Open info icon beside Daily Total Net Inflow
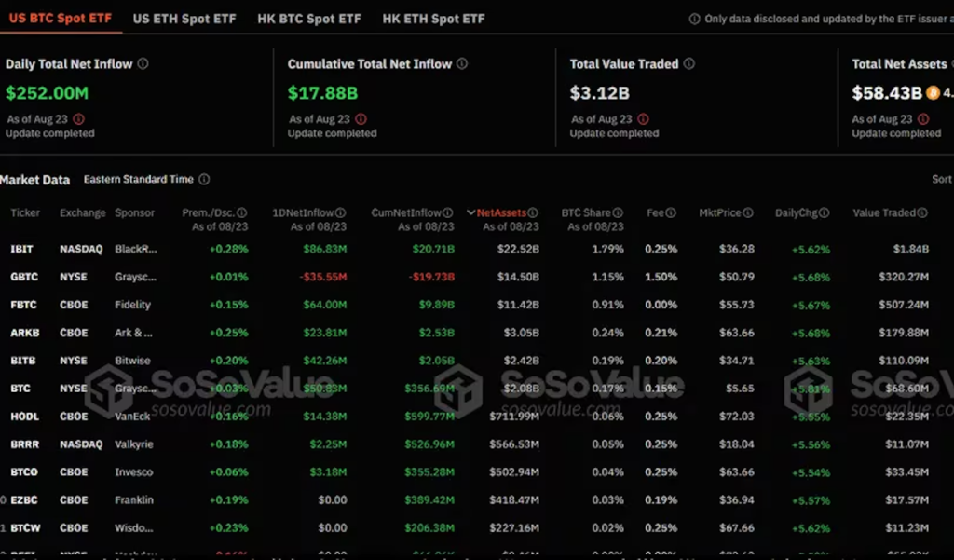 pyautogui.click(x=143, y=63)
